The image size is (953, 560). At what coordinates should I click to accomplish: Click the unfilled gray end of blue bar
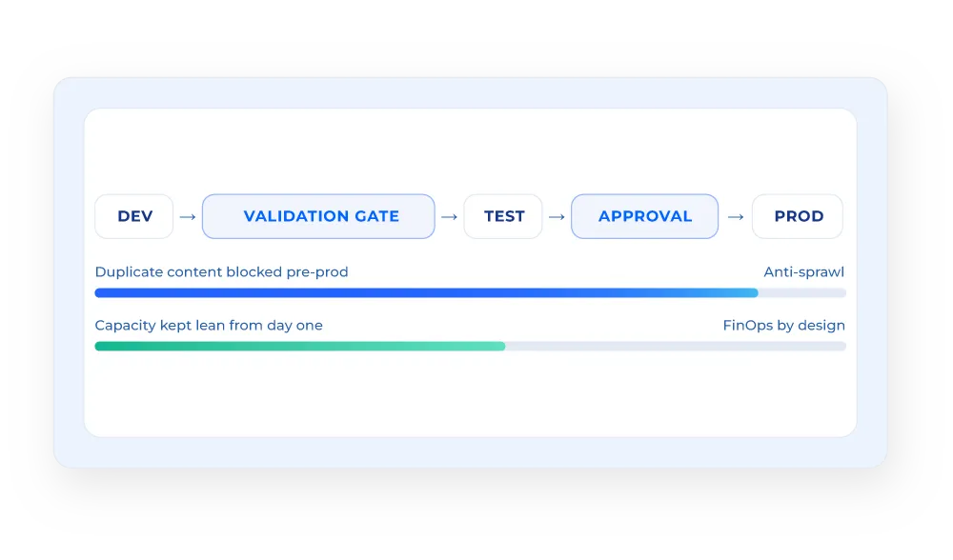[x=802, y=292]
